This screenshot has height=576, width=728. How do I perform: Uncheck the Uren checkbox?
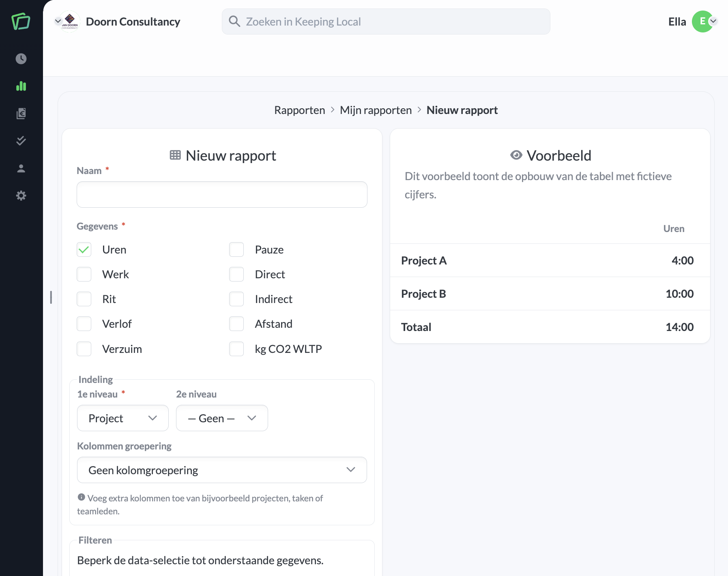[84, 249]
